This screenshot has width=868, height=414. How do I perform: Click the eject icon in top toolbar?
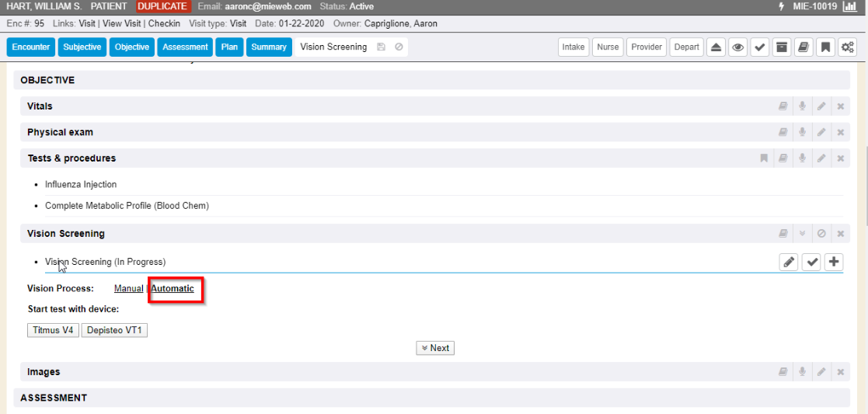click(716, 47)
